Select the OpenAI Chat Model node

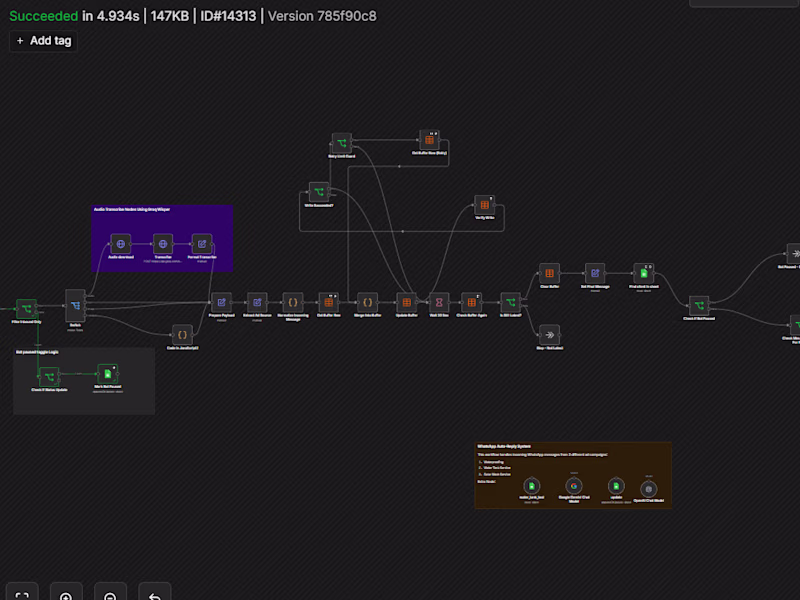[648, 489]
